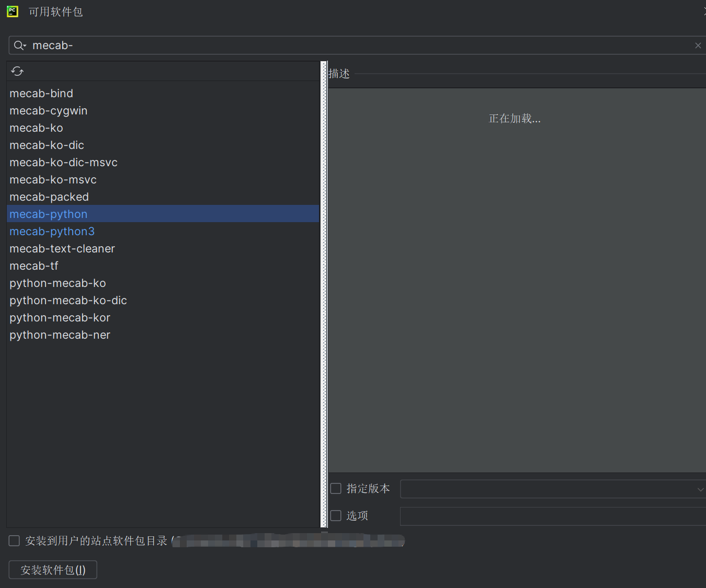The height and width of the screenshot is (588, 706).
Task: Click the refresh package list icon
Action: click(17, 71)
